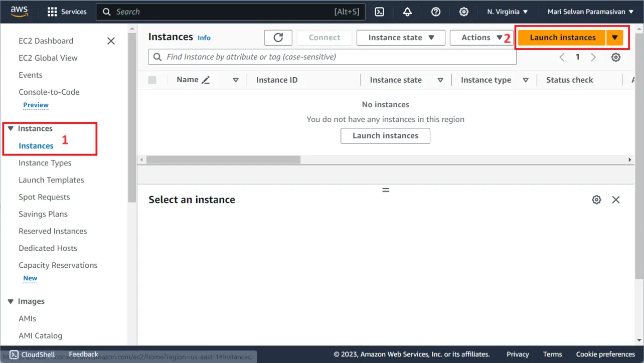Viewport: 644px width, 363px height.
Task: Click the split panel resize handle
Action: tap(386, 191)
